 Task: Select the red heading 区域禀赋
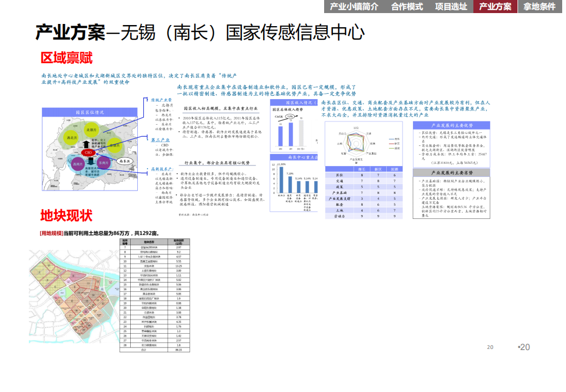point(66,58)
